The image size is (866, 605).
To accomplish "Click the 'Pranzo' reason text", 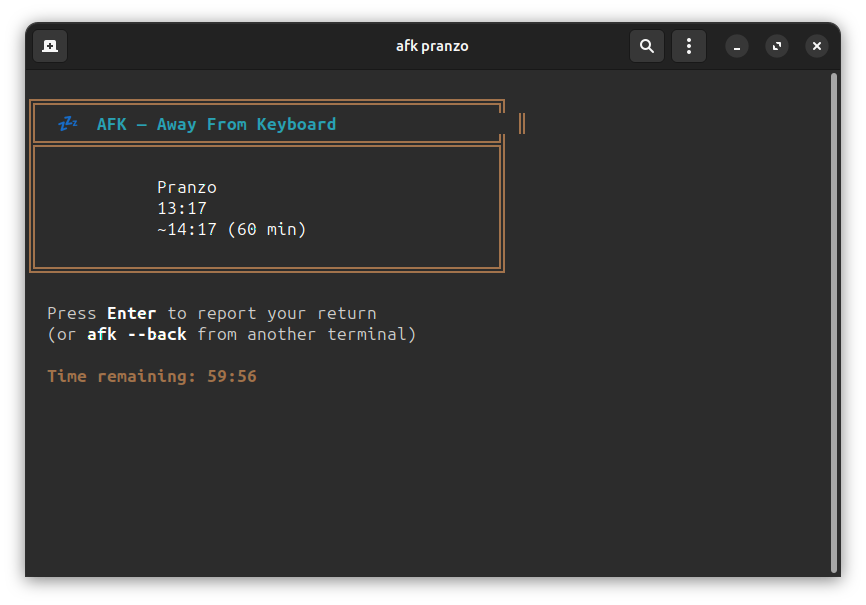I will point(187,188).
